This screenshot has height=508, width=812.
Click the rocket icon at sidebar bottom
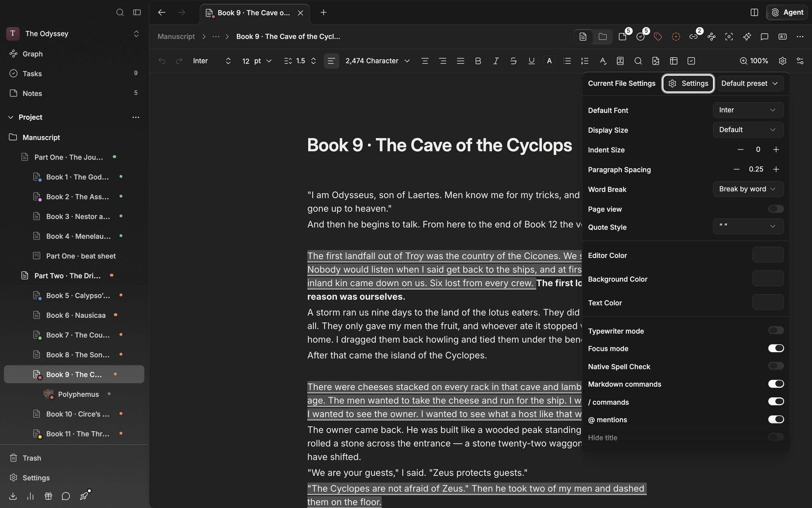coord(84,496)
